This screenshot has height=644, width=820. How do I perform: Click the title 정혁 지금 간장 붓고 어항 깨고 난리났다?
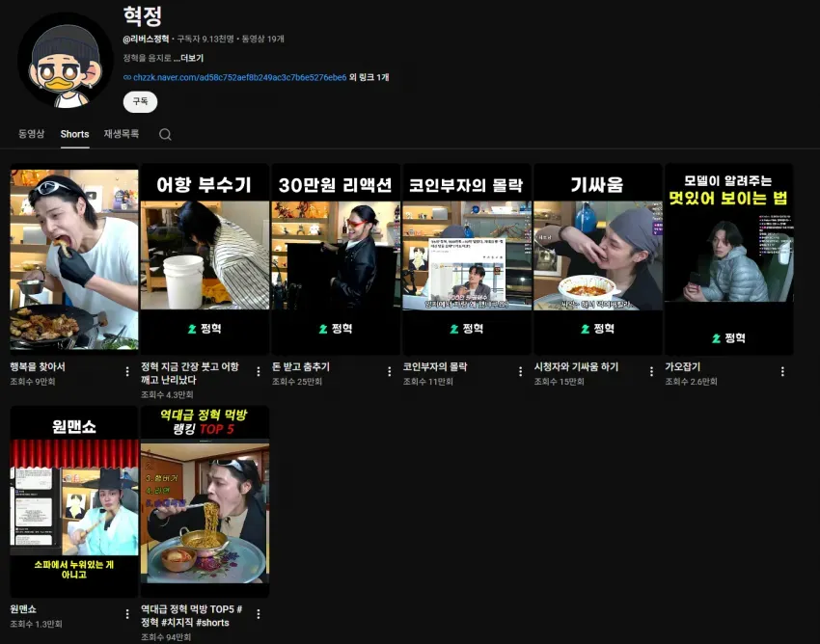pos(190,373)
